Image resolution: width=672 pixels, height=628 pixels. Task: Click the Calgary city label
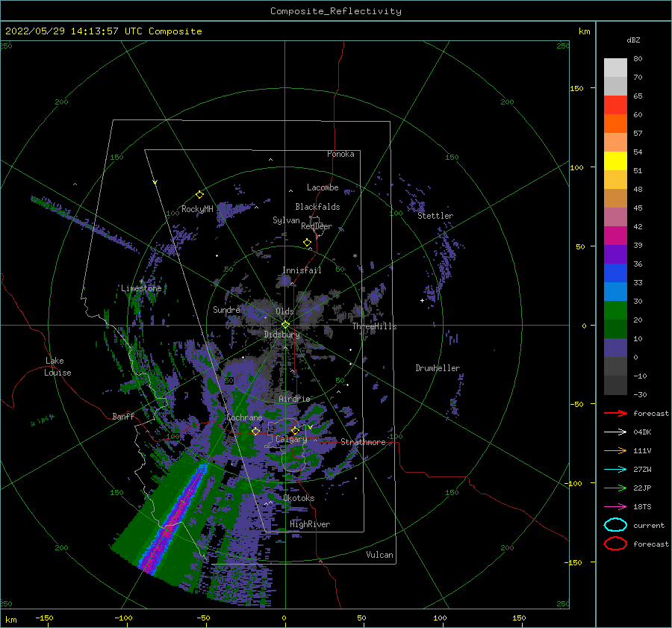[x=291, y=439]
